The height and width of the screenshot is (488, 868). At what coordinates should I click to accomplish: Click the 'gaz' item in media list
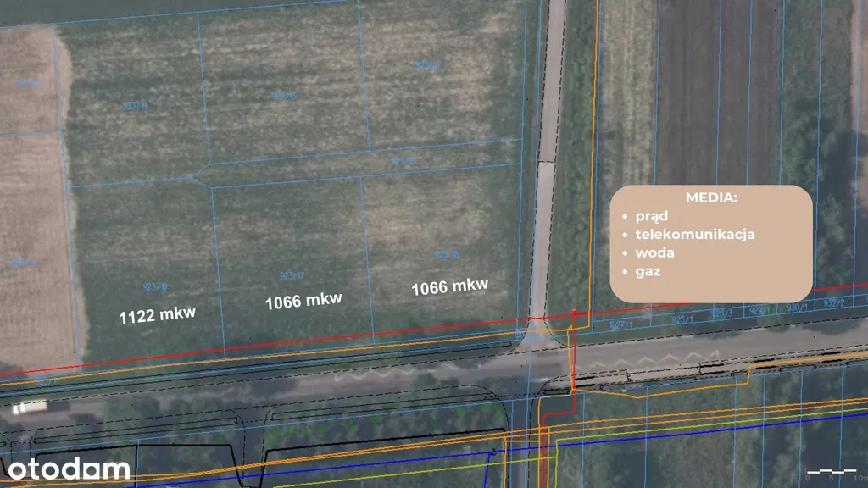click(648, 272)
